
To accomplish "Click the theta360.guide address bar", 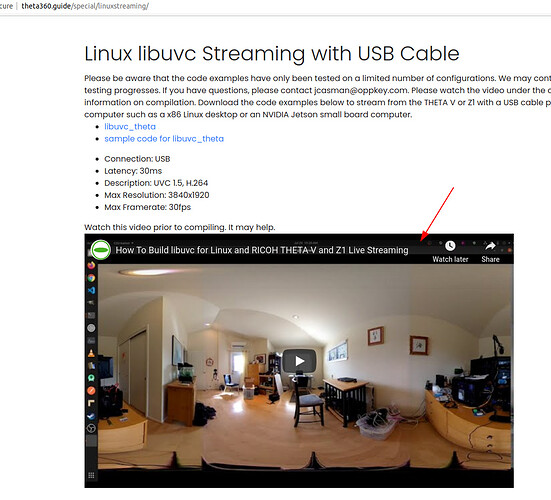I will click(x=85, y=6).
